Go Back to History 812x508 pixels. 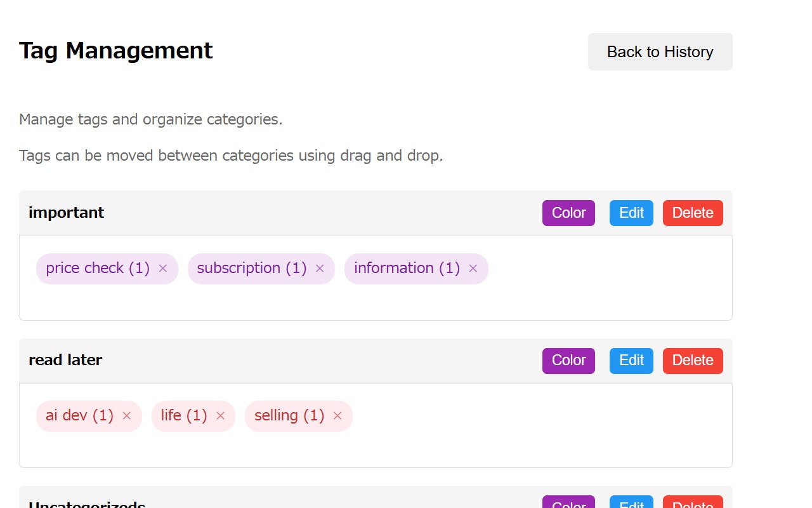pos(660,52)
